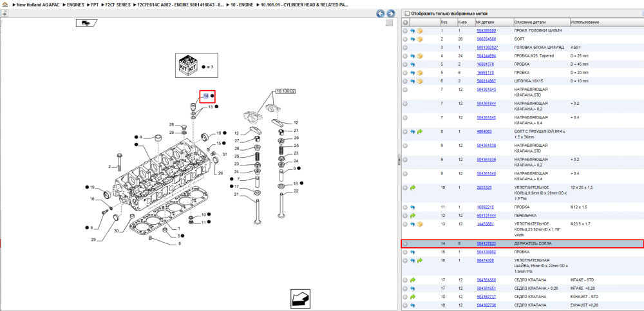Open part number link 2855325

[484, 187]
